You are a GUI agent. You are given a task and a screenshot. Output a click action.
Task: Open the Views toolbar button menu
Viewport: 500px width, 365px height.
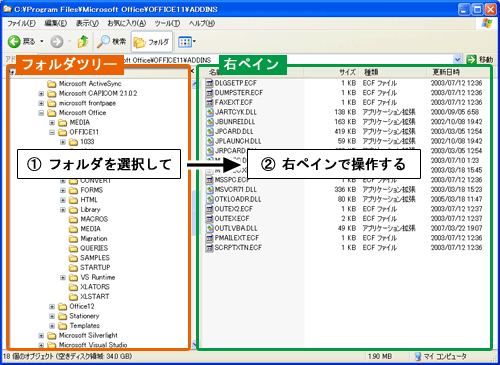(x=187, y=42)
